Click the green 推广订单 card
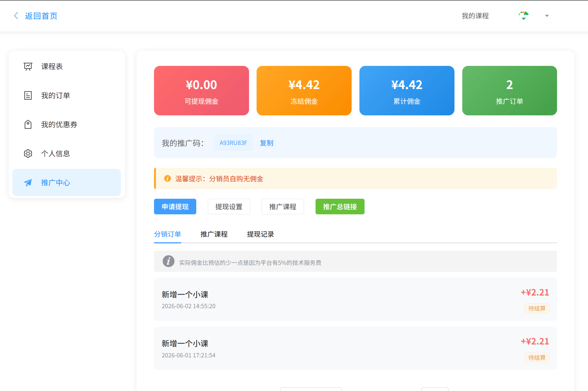Image resolution: width=588 pixels, height=391 pixels. click(509, 91)
